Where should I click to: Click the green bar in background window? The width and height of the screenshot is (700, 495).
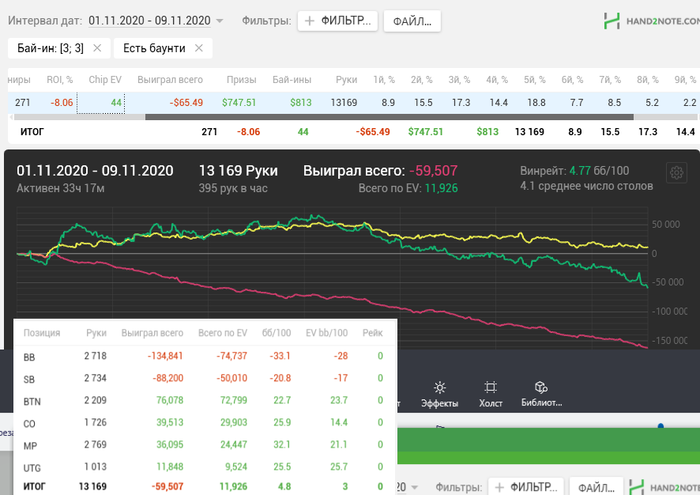[548, 445]
